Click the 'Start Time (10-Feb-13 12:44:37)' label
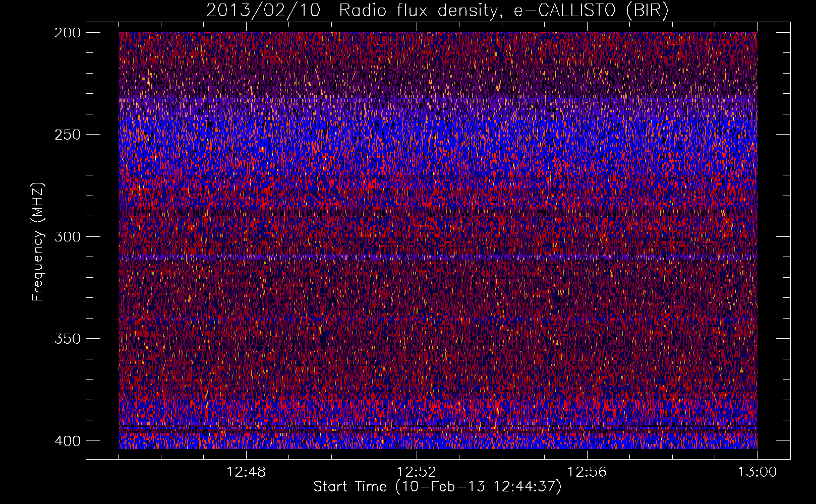The width and height of the screenshot is (816, 504). 437,487
